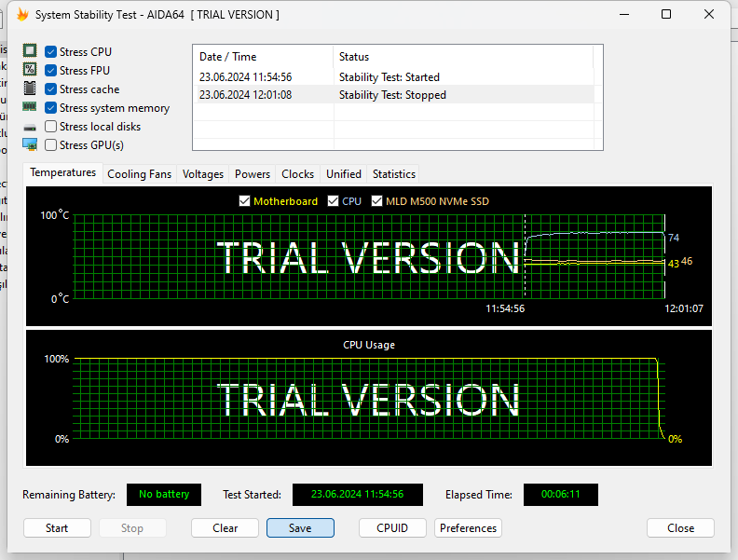Viewport: 738px width, 560px height.
Task: Click the Date / Time column header
Action: (263, 57)
